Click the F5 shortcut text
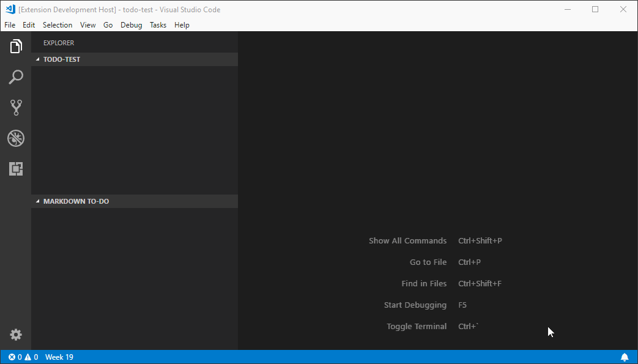Screen dimensions: 638x364 point(462,305)
